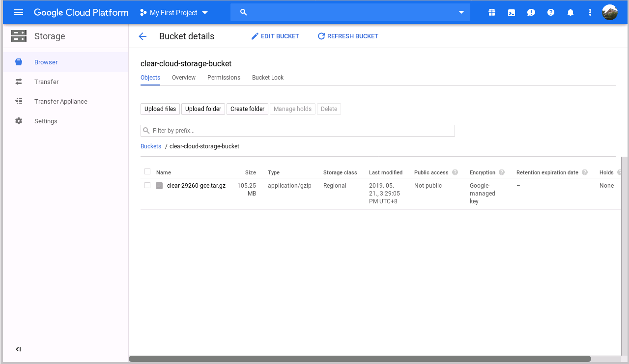Click the top search products field
Screen dimensions: 629x364
pos(350,12)
